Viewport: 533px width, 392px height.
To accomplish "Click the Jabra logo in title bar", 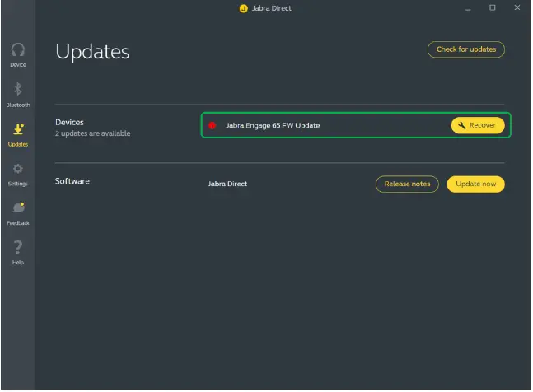I will (244, 8).
